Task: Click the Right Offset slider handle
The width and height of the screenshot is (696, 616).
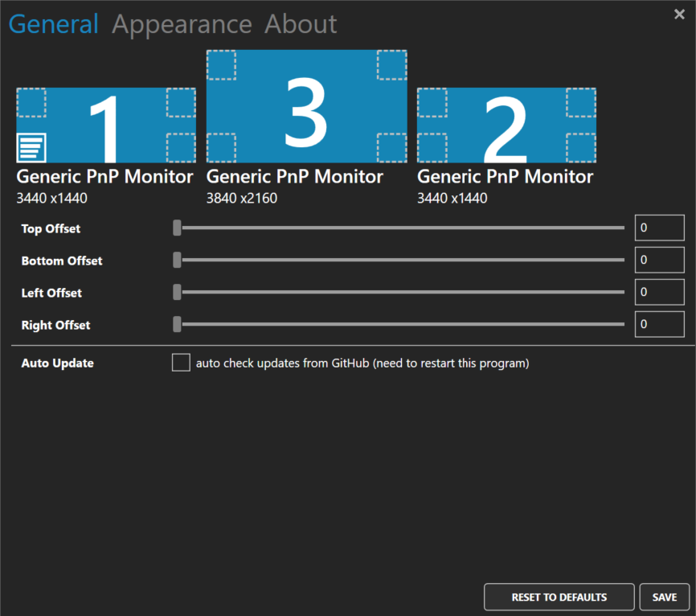Action: (177, 324)
